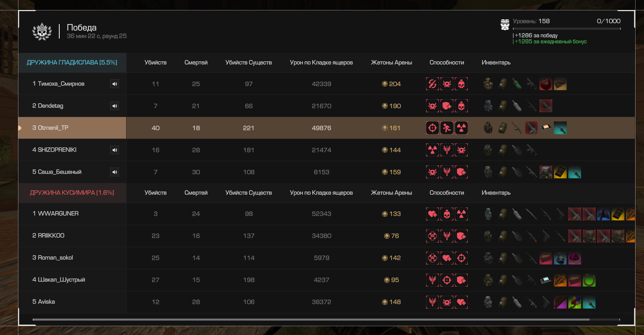
Task: Click blue helmet item in WWARGUNER inventory
Action: 604,214
